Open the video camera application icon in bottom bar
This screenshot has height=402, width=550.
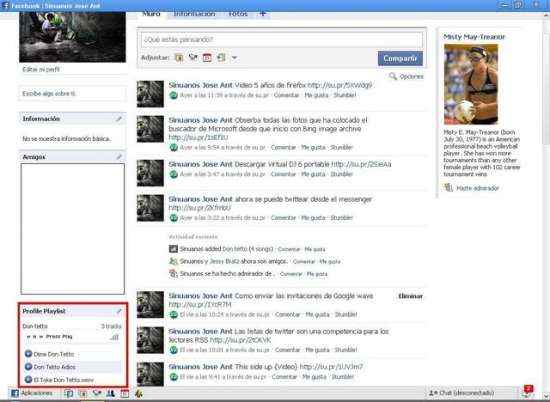(x=97, y=393)
